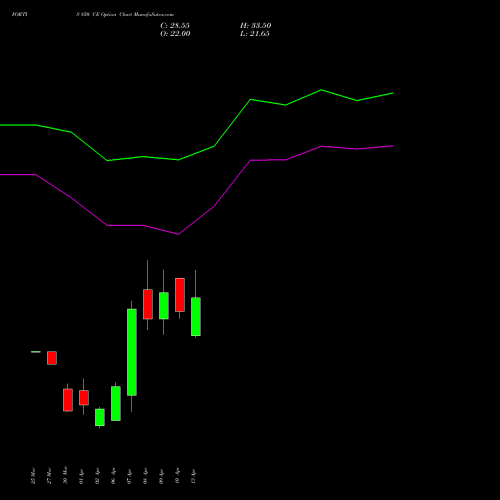Select the 01 Apr date axis label
This screenshot has width=500, height=500.
pyautogui.click(x=81, y=476)
